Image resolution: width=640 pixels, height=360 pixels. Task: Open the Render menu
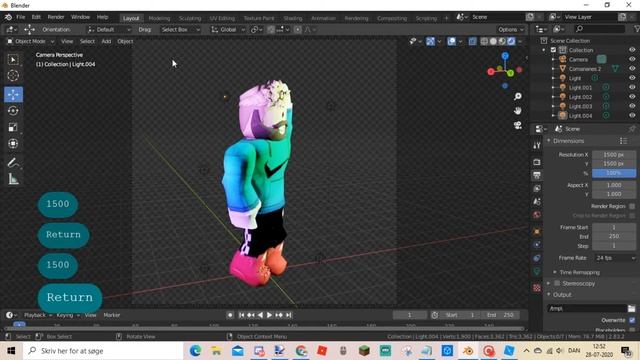[x=56, y=17]
